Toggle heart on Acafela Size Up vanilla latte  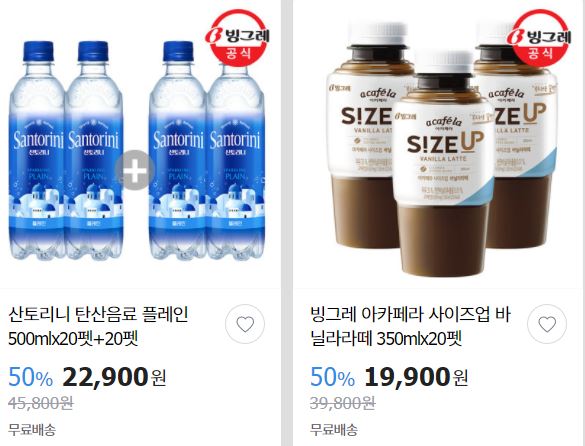[547, 324]
